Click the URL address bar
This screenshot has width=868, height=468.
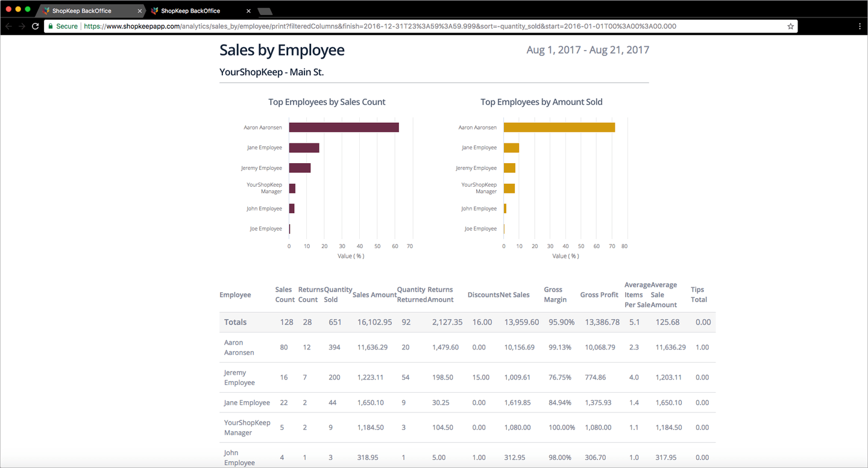point(422,27)
